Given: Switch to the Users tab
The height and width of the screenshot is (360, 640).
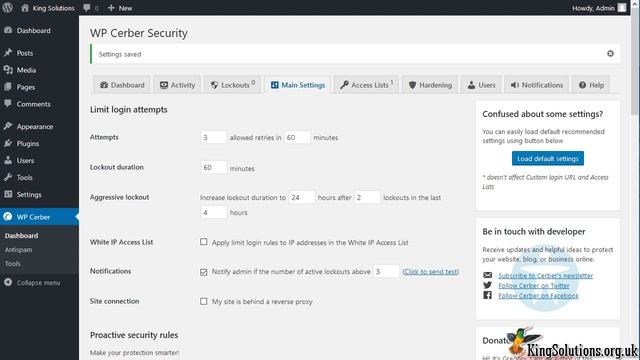Looking at the screenshot, I should click(481, 85).
